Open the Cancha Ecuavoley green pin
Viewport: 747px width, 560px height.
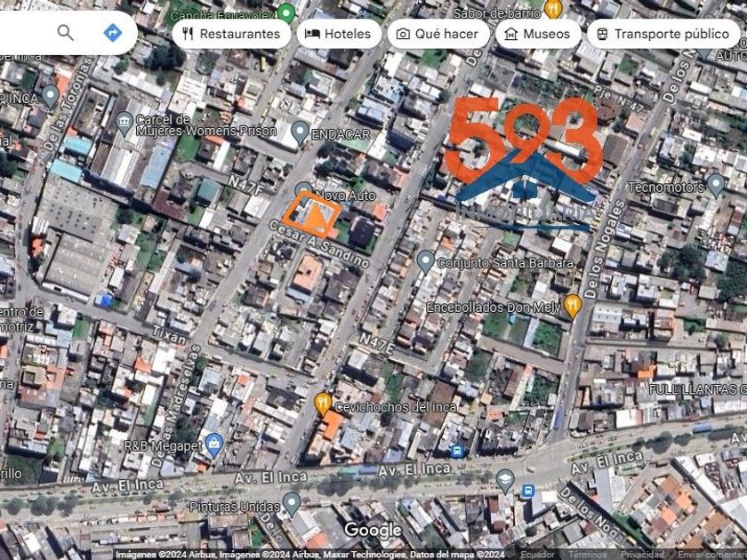tap(285, 12)
